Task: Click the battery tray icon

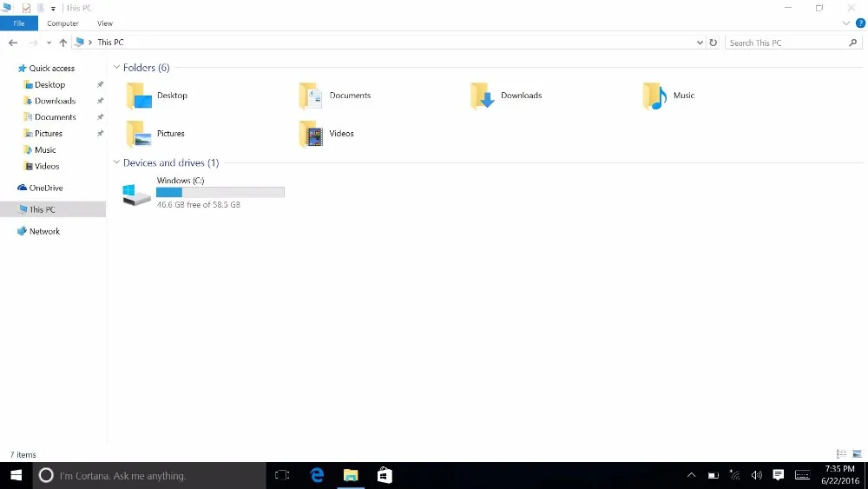Action: (713, 475)
